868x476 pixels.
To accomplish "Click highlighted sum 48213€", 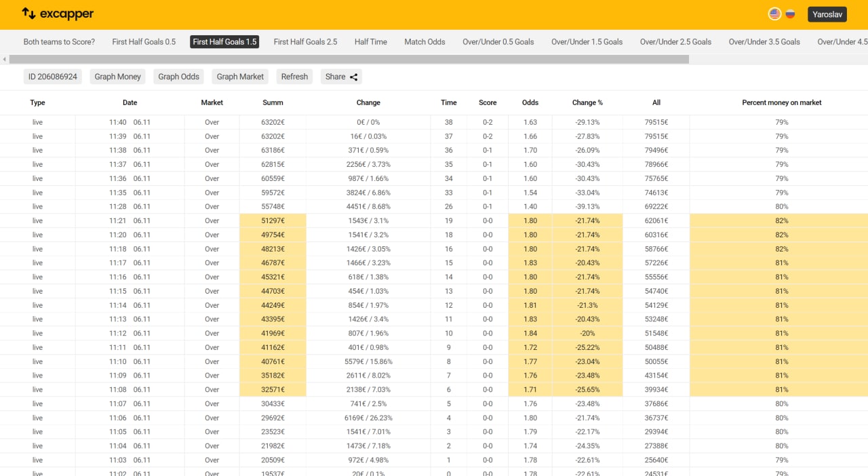I will tap(273, 249).
